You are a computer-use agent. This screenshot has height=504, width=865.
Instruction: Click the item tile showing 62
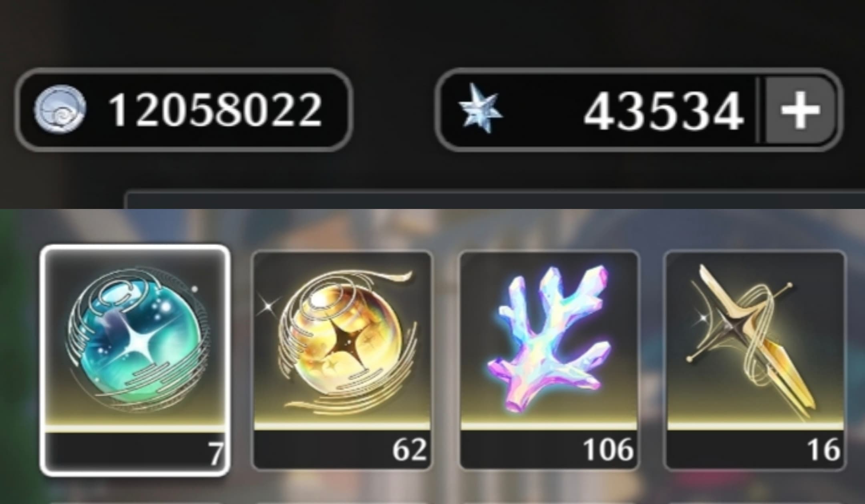click(x=342, y=360)
